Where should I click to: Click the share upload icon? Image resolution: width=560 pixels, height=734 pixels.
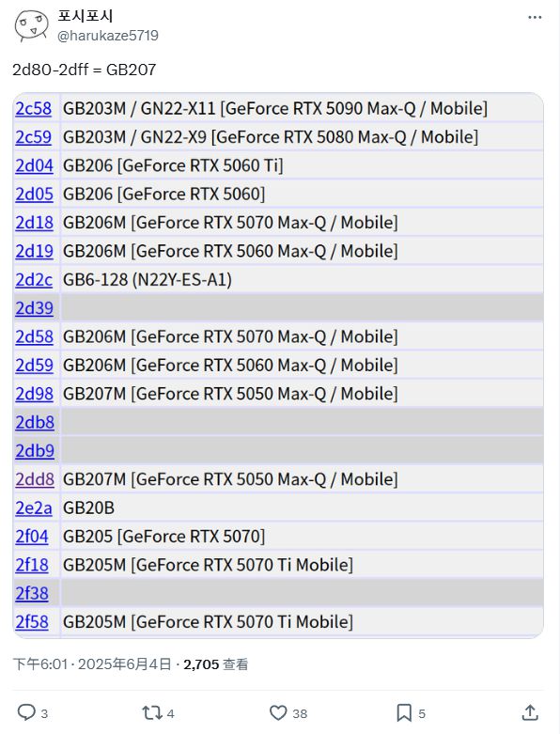tap(530, 712)
